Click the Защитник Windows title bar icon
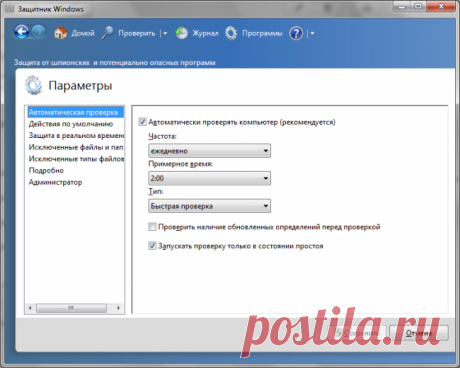 9,8
